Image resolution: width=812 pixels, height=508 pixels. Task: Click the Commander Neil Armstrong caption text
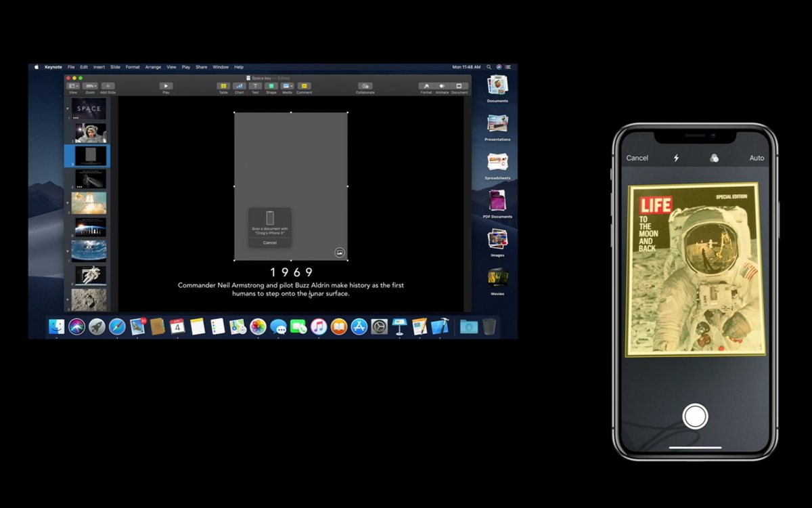coord(291,289)
